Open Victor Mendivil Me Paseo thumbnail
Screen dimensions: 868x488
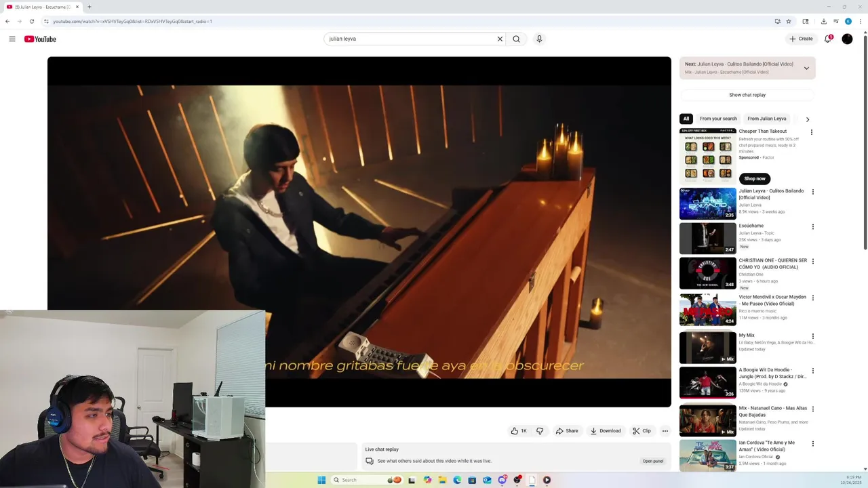point(708,309)
